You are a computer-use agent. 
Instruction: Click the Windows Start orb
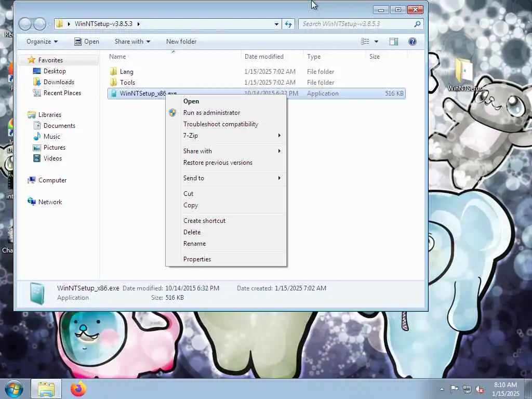click(x=14, y=389)
